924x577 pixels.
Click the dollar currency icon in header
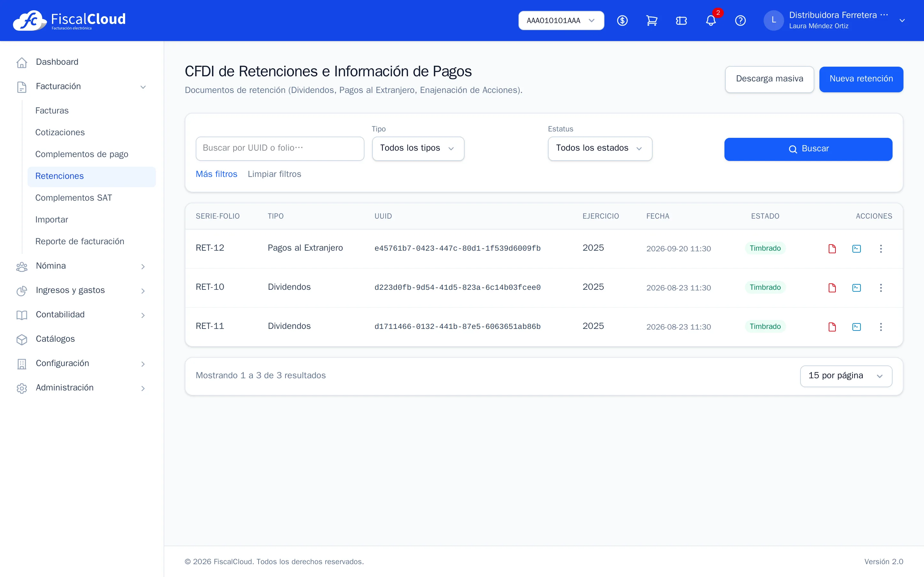click(622, 21)
